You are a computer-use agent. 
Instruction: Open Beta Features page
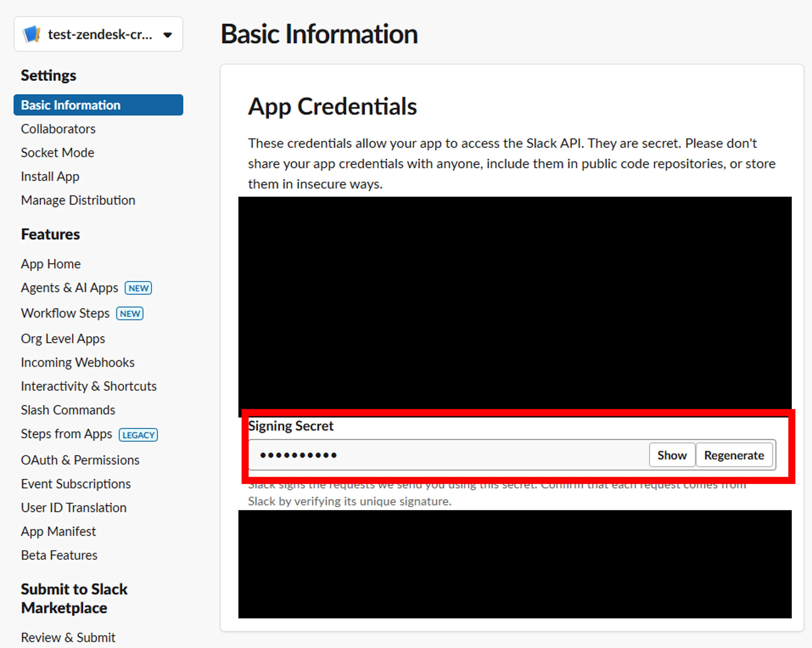[x=59, y=555]
